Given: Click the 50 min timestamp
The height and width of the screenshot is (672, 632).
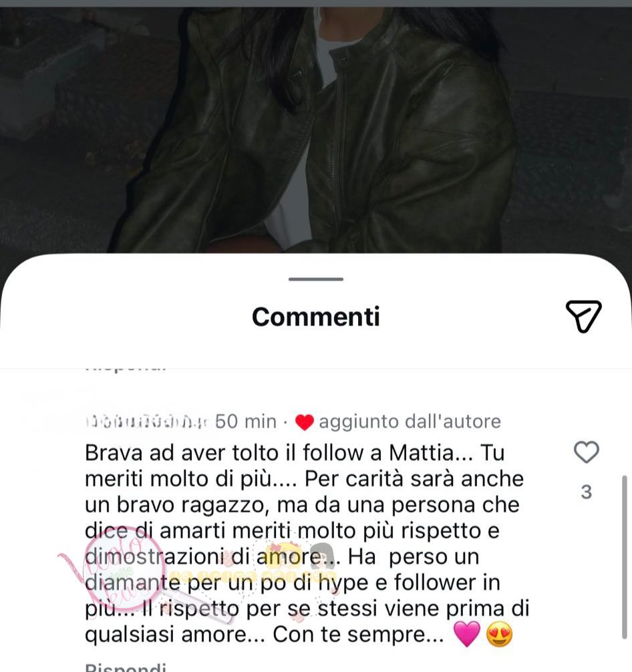Looking at the screenshot, I should [246, 422].
